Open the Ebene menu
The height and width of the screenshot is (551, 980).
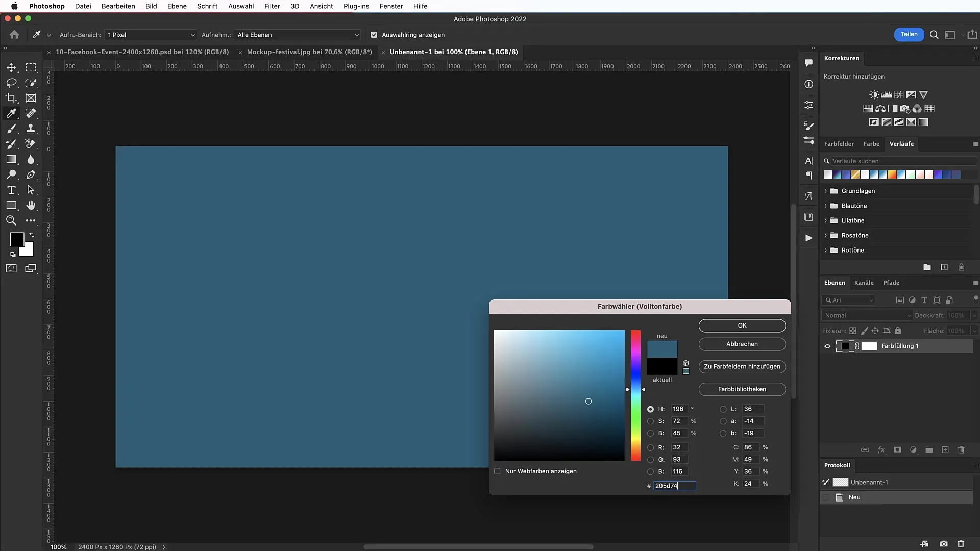click(x=176, y=6)
